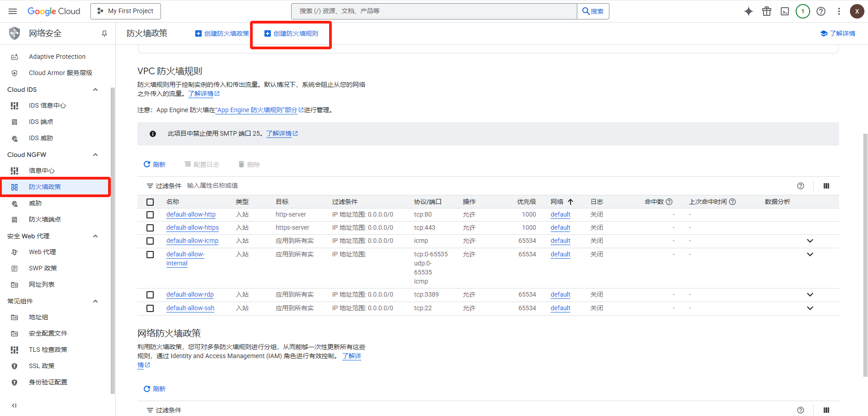The width and height of the screenshot is (868, 416).
Task: Activate Cloud Shell terminal icon
Action: [785, 11]
